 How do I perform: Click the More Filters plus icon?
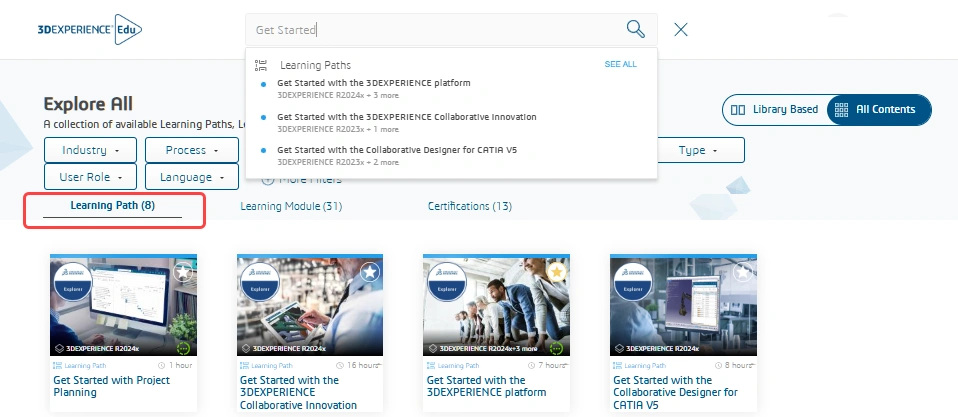[267, 180]
